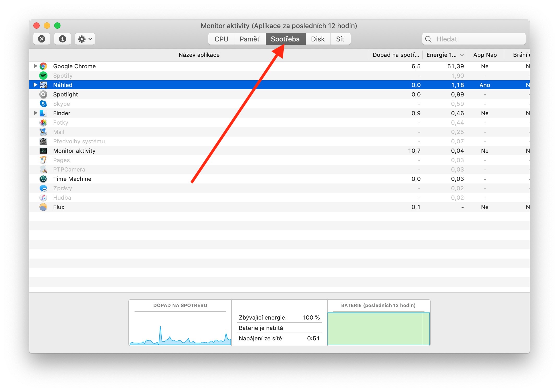
Task: Switch to the Síť tab
Action: tap(340, 39)
